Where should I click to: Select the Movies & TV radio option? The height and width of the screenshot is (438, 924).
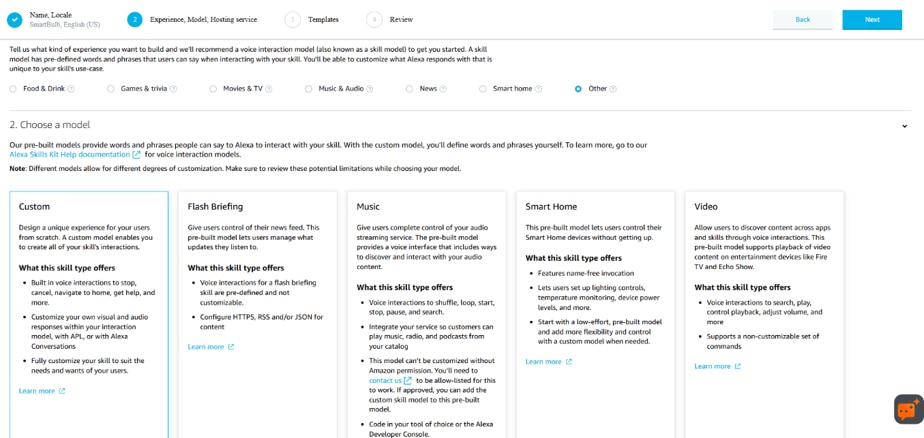click(213, 89)
